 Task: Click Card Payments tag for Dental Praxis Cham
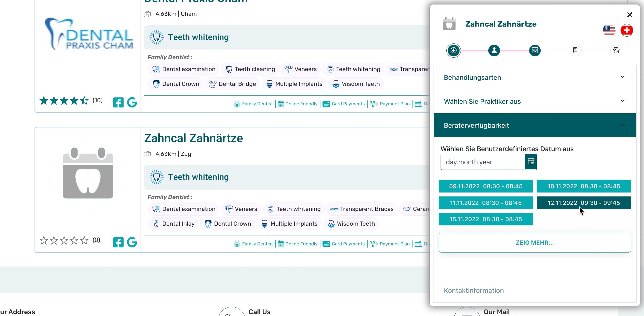(344, 104)
